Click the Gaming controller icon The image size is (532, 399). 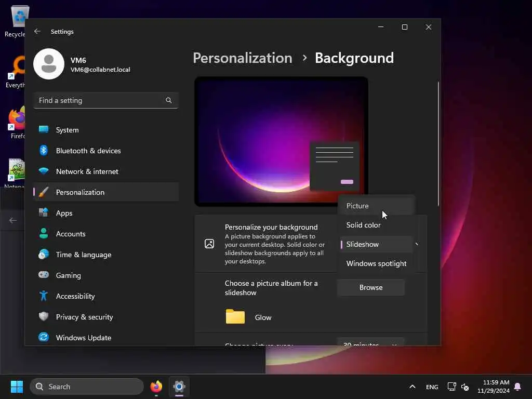pos(44,275)
